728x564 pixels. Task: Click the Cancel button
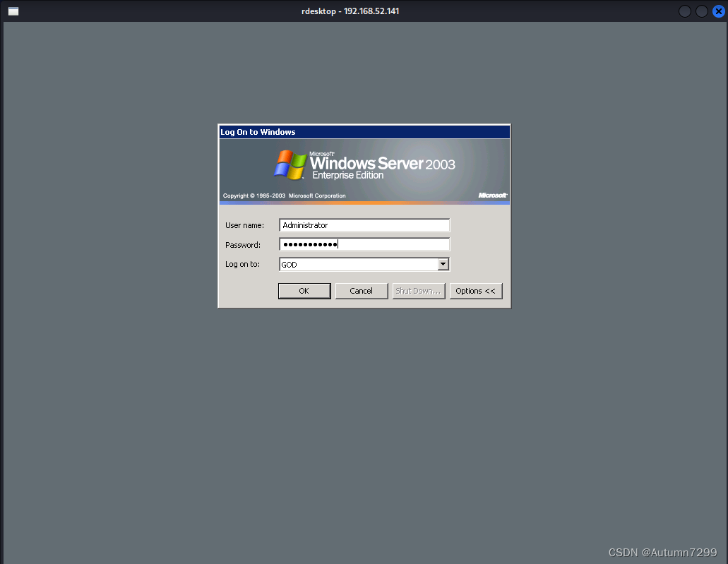tap(362, 291)
